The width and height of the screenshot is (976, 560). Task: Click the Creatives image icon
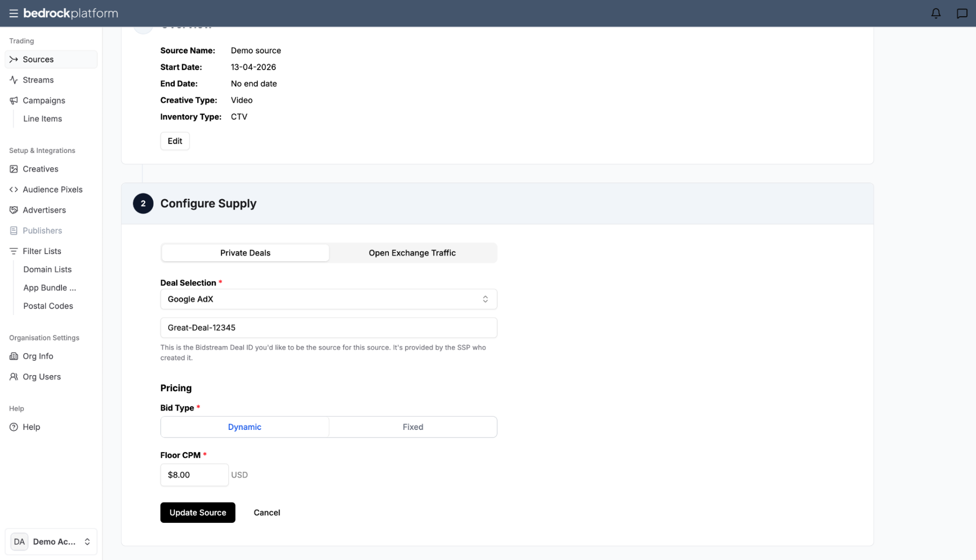point(14,169)
